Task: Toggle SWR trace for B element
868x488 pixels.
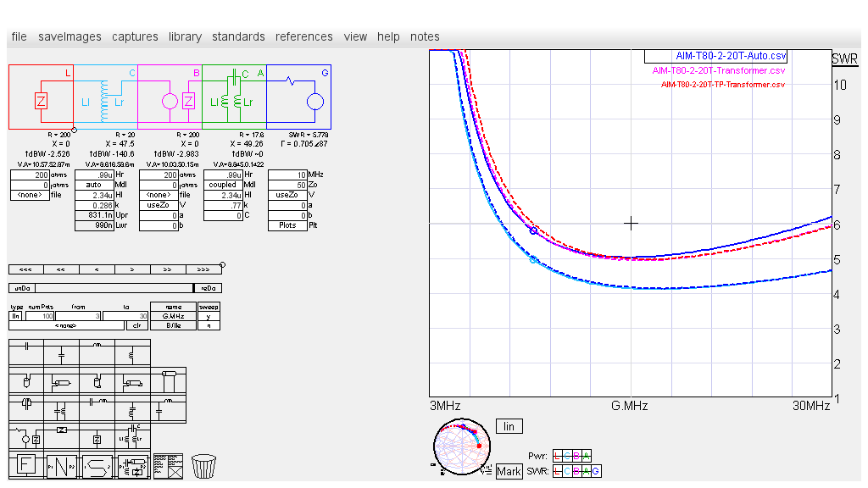Action: pyautogui.click(x=576, y=471)
